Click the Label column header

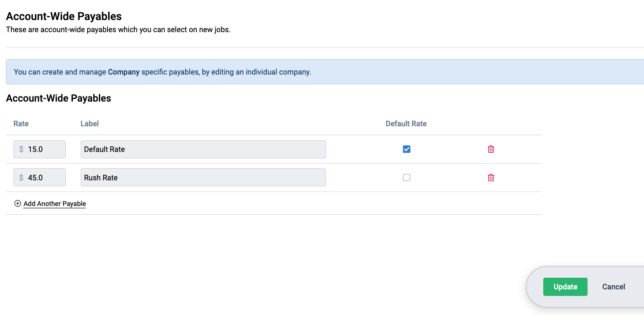(x=89, y=123)
